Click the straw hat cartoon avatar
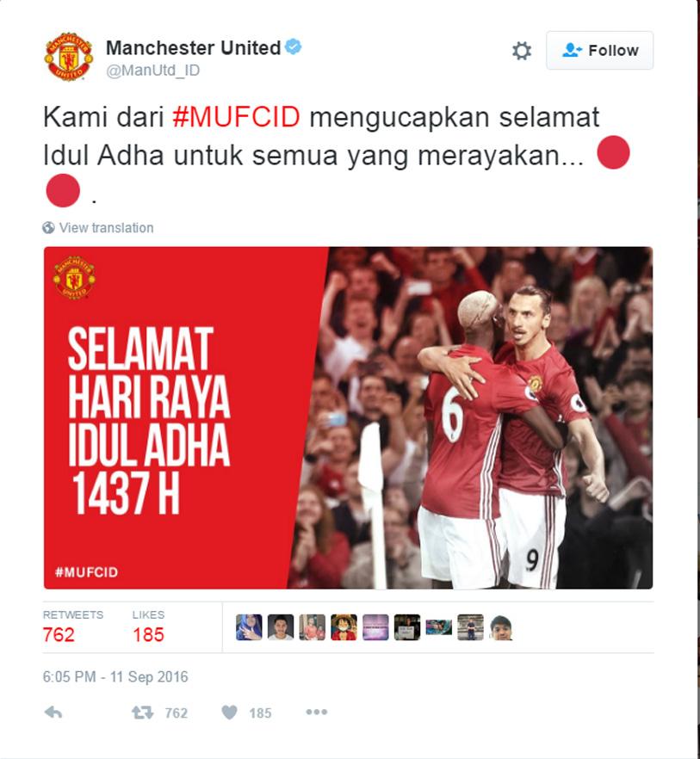 344,627
